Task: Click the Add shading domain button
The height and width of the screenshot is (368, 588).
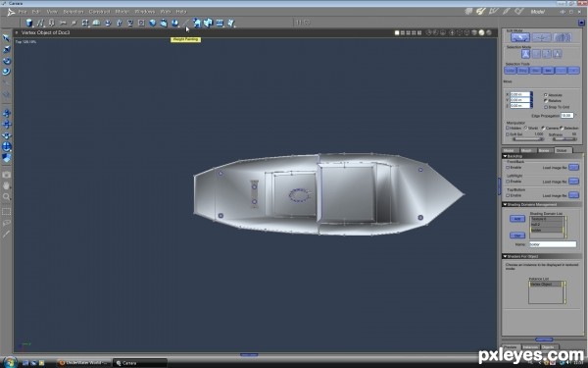Action: tap(517, 219)
